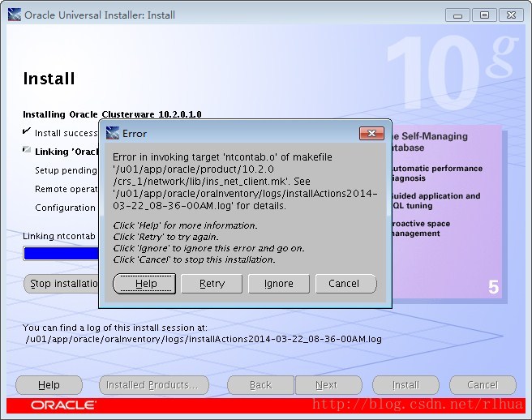Close the Oracle Universal Installer window
The image size is (532, 420).
[511, 15]
